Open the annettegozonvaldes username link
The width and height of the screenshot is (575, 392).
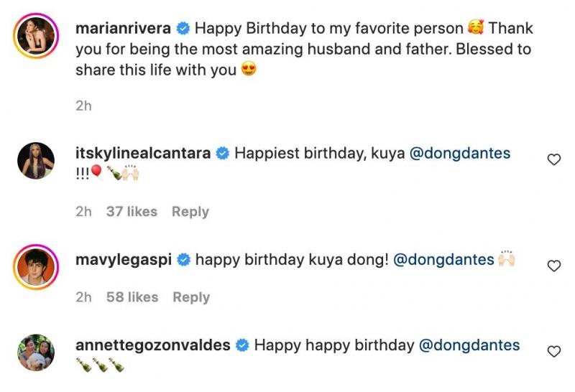coord(152,345)
